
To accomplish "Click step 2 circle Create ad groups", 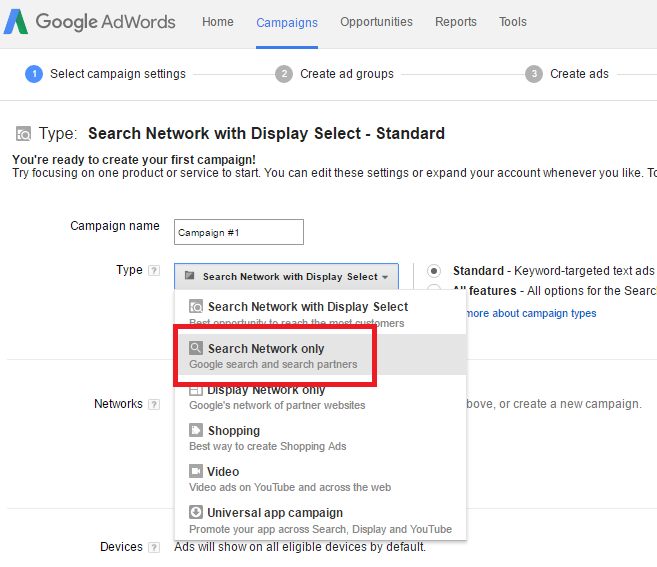I will 284,74.
